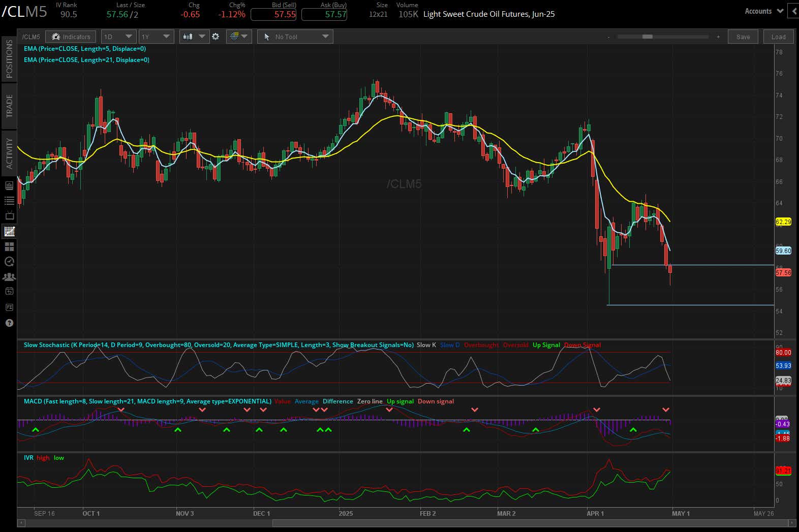
Task: Open the FX icon in sidebar
Action: pyautogui.click(x=9, y=307)
